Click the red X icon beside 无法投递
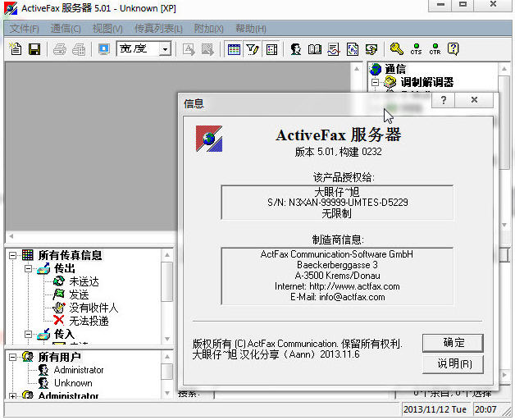This screenshot has width=515, height=420. [59, 321]
